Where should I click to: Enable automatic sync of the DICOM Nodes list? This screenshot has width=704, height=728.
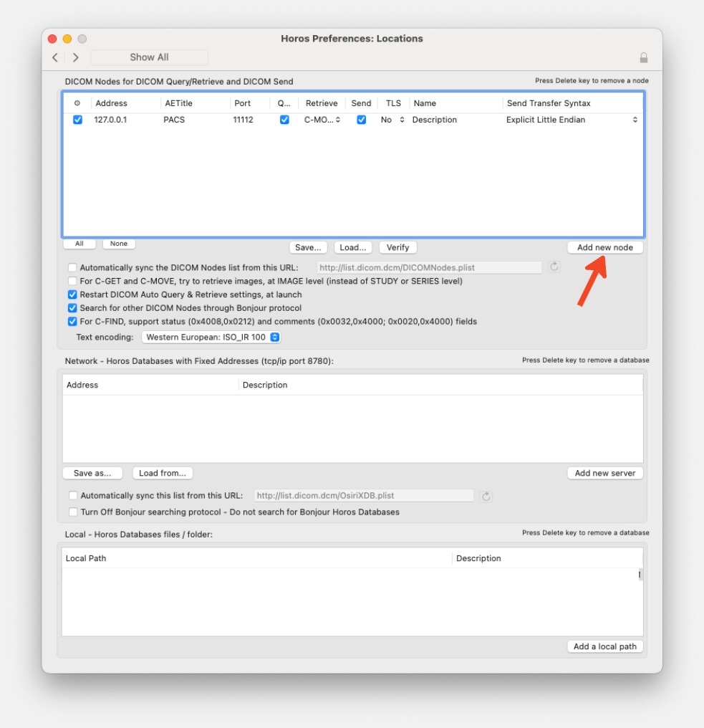(x=72, y=267)
